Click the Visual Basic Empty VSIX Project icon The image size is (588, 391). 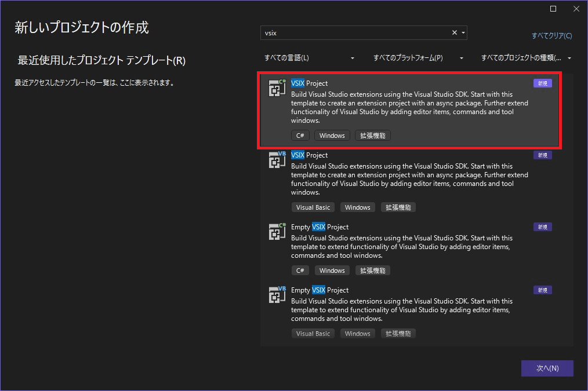(x=277, y=295)
